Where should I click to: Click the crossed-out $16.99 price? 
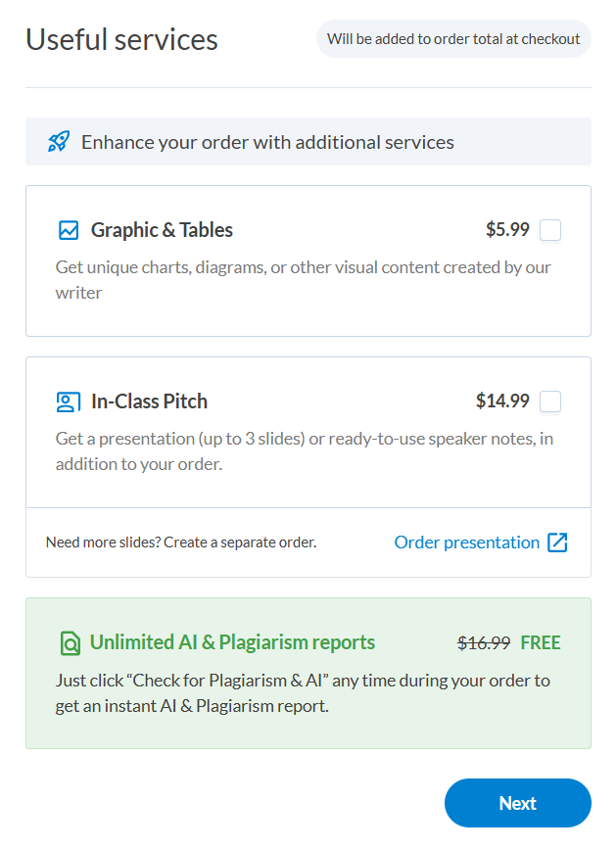(484, 643)
